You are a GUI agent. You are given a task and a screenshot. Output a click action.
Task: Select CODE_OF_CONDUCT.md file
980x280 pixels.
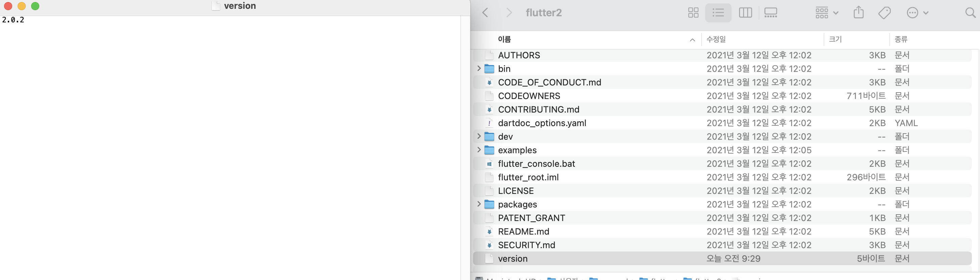point(722,82)
